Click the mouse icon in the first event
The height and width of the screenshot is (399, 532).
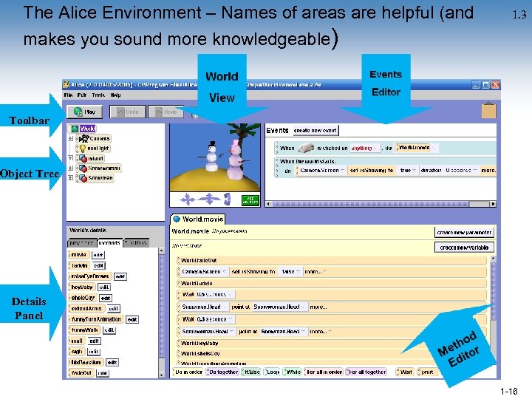tap(306, 148)
